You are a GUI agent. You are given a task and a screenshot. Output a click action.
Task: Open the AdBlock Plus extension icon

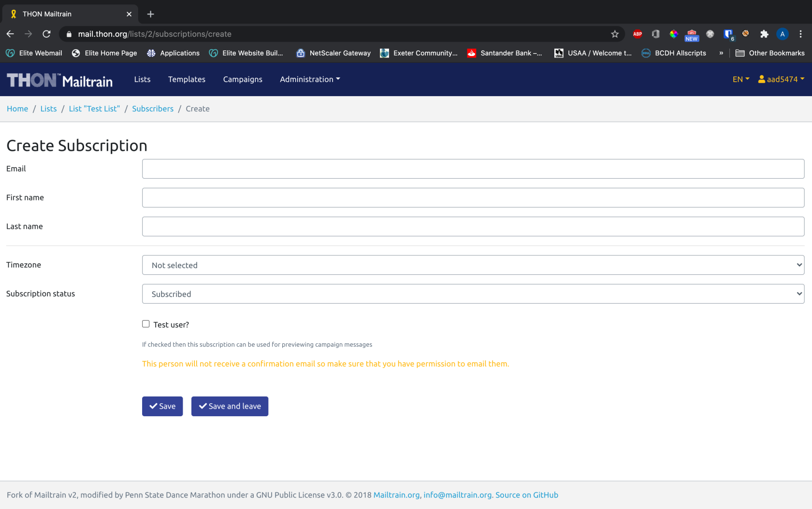638,34
